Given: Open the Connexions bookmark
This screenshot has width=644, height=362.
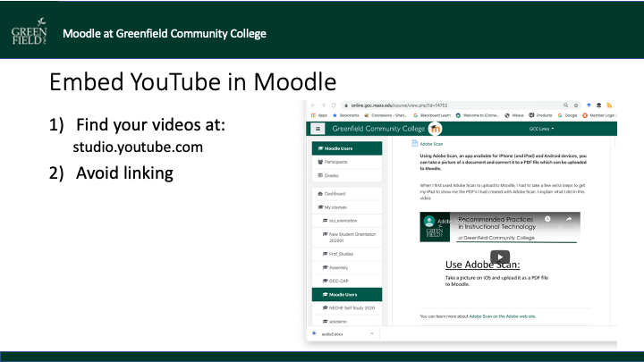Looking at the screenshot, I should 386,115.
